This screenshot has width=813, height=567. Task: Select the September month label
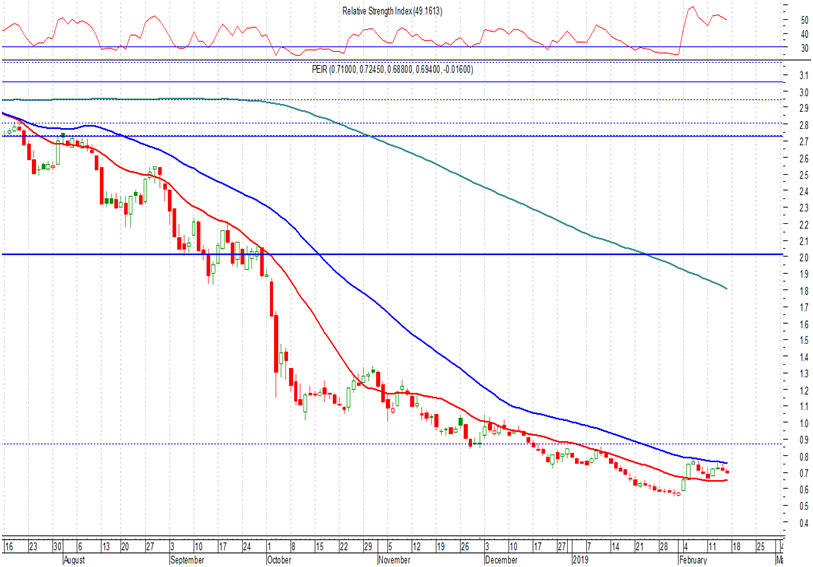coord(187,560)
